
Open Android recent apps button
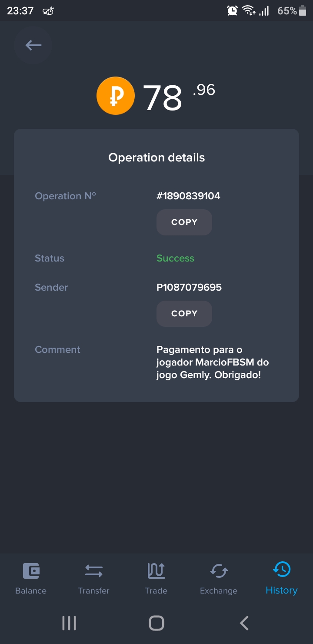69,623
